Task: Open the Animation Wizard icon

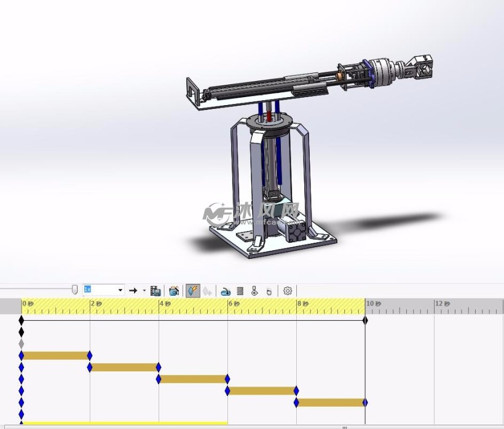Action: click(x=174, y=291)
